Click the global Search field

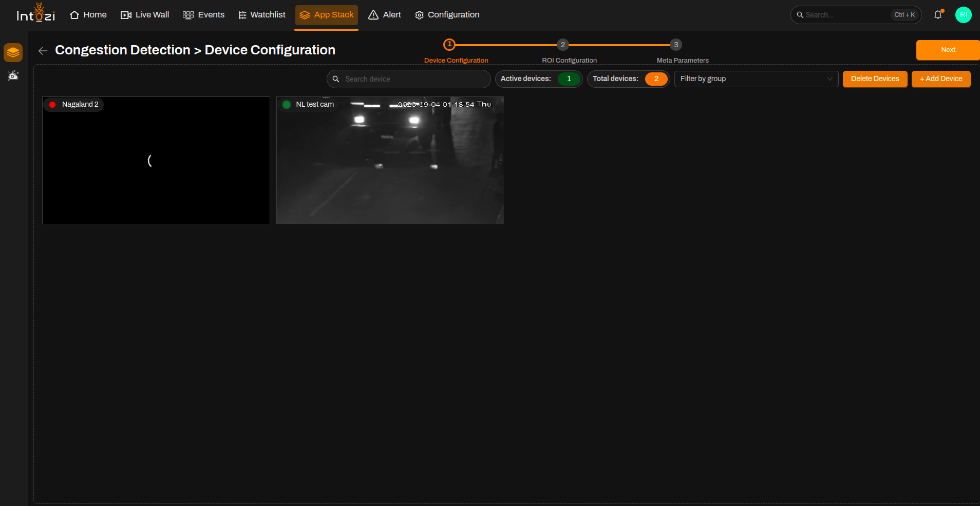856,15
